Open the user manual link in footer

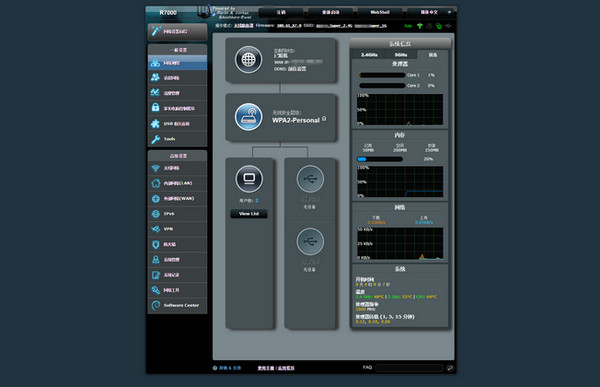[x=266, y=368]
